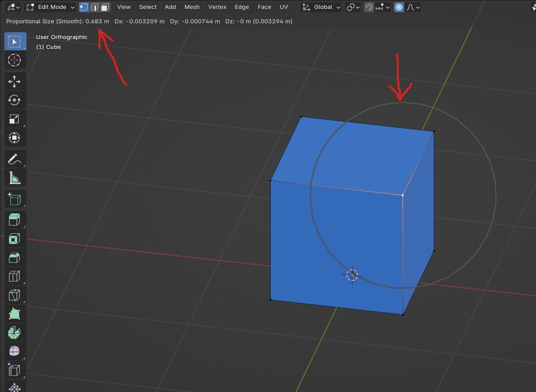Pick the Scale tool

point(15,119)
